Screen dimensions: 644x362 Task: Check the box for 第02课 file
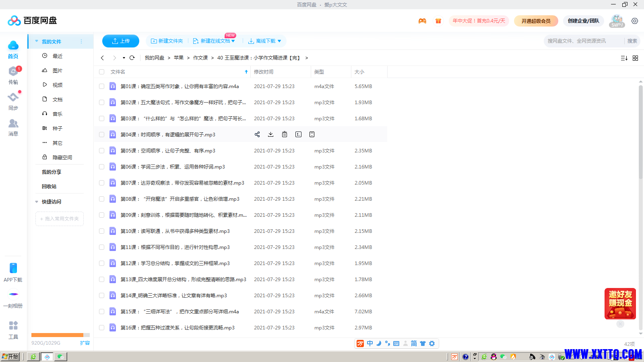102,103
